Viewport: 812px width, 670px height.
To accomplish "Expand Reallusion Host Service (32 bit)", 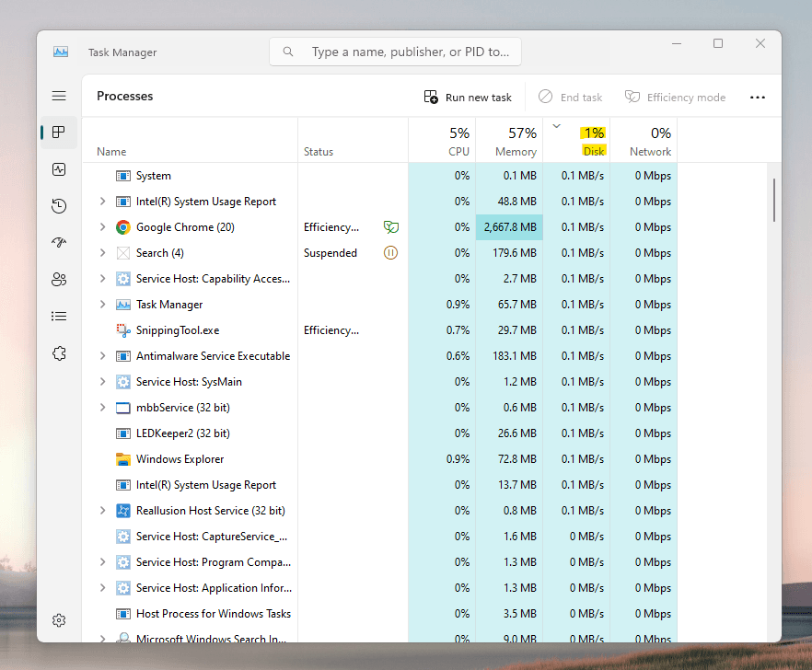I will tap(102, 511).
